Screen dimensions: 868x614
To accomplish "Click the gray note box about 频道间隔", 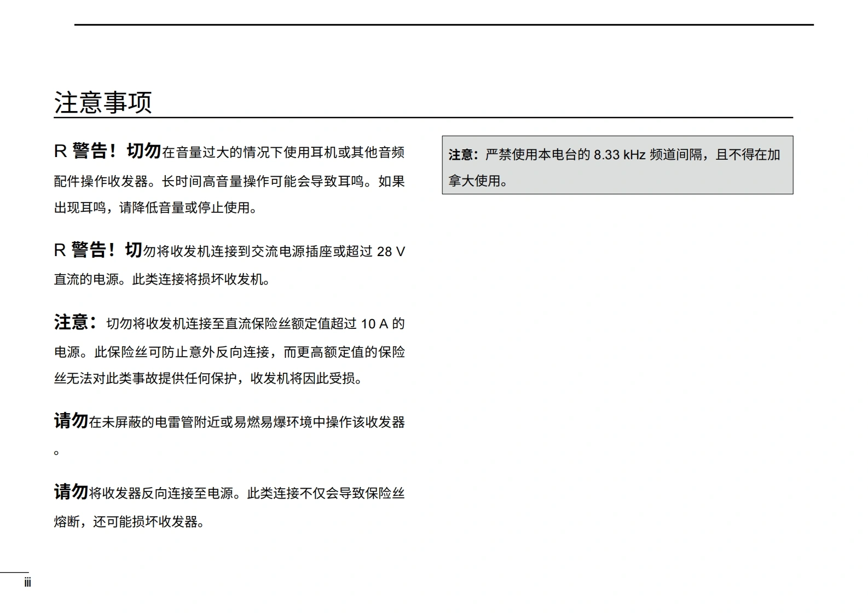I will (x=617, y=165).
